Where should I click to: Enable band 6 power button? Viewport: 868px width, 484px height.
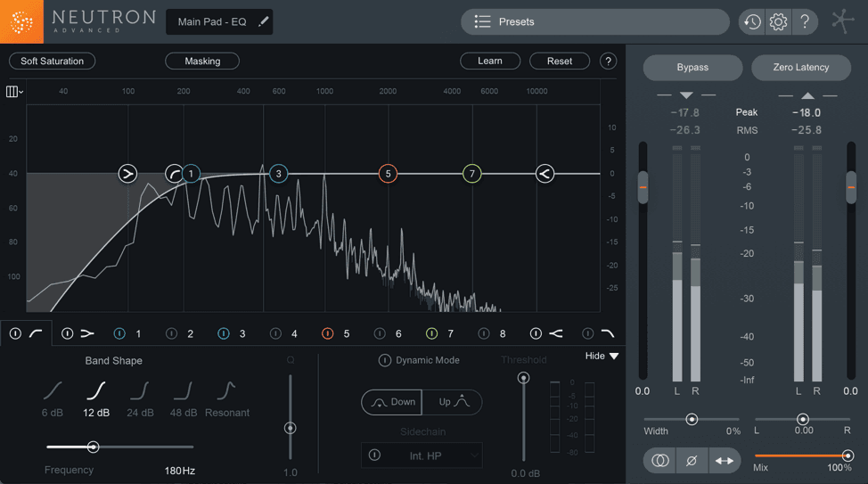(x=380, y=333)
